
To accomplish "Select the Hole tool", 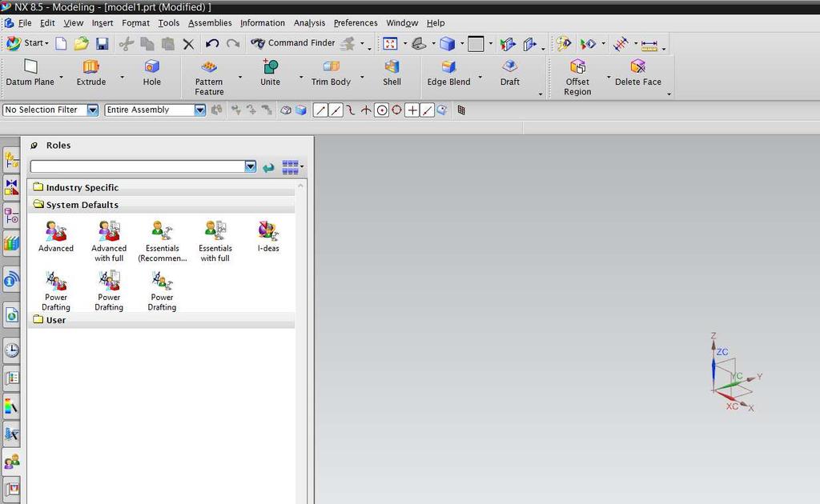I will click(151, 72).
